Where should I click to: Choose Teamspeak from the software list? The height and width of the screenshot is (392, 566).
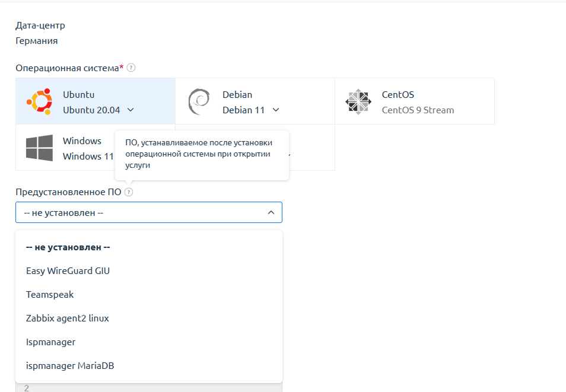click(x=149, y=295)
